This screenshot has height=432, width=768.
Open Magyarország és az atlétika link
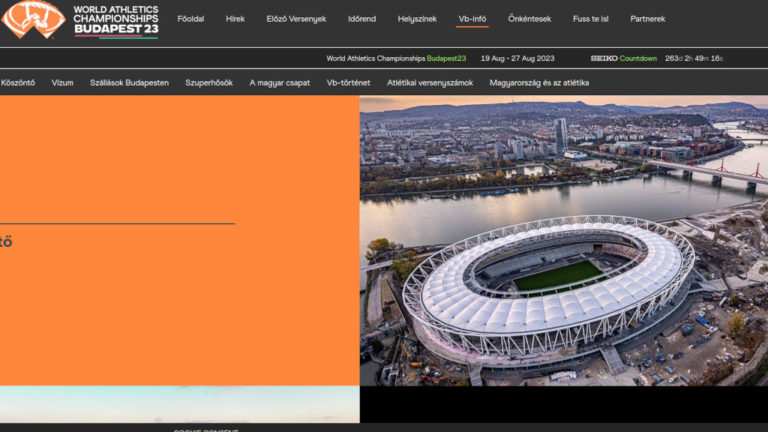pyautogui.click(x=539, y=83)
